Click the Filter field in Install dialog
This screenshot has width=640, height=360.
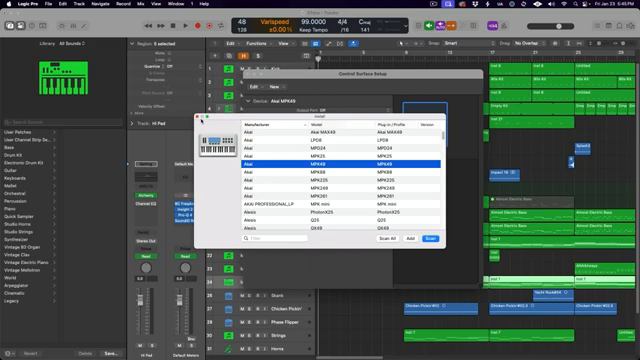click(275, 238)
